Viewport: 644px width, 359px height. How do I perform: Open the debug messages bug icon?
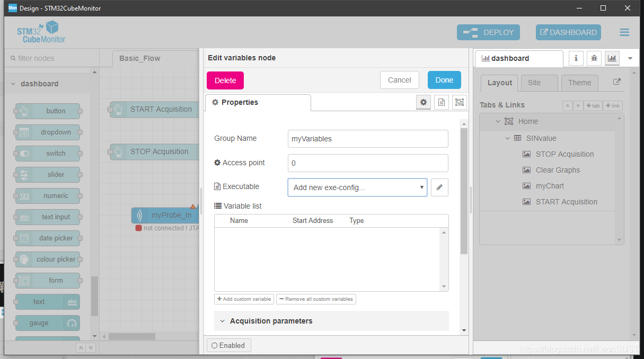point(594,58)
